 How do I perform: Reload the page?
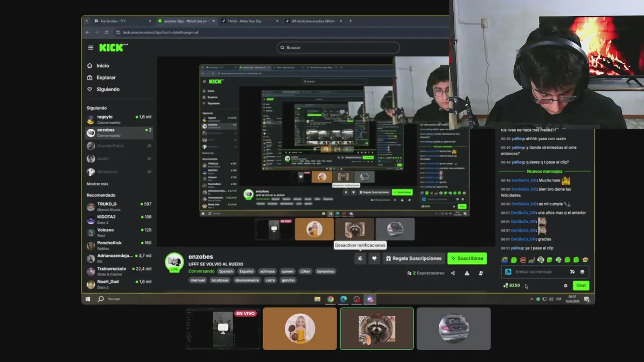tap(106, 32)
